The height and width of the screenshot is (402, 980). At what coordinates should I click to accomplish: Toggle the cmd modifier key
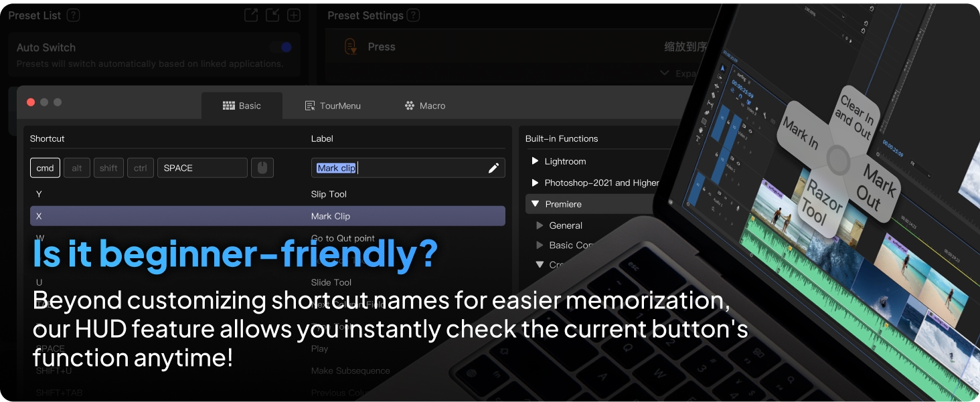(45, 168)
